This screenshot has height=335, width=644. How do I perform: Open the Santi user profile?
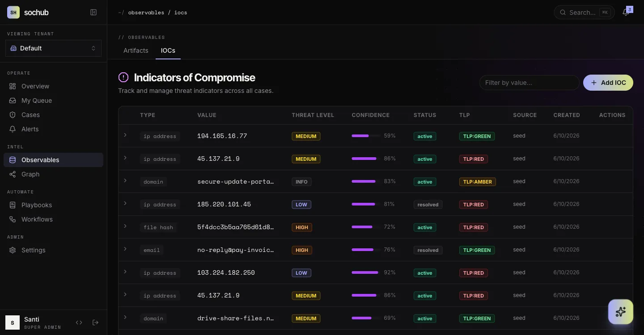[x=33, y=322]
